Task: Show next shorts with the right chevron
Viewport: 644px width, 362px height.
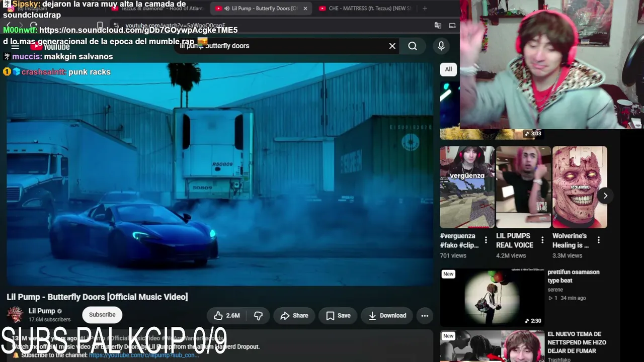Action: pyautogui.click(x=605, y=196)
